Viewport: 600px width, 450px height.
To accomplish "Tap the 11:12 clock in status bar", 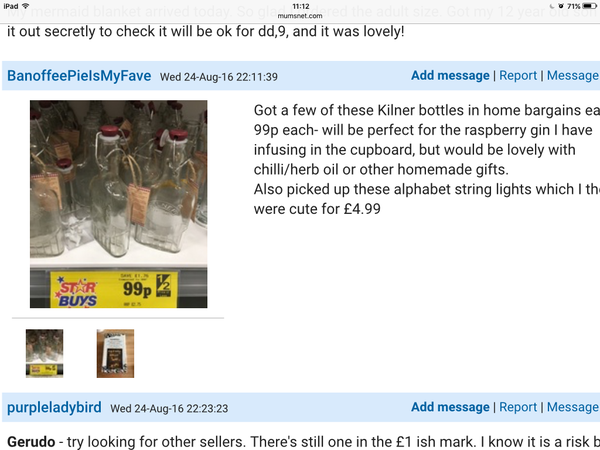I will (x=300, y=6).
